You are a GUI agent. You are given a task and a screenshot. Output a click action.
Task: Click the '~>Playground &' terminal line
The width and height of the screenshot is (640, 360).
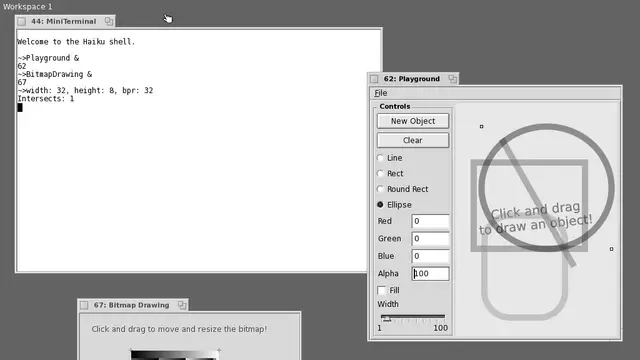pyautogui.click(x=48, y=58)
